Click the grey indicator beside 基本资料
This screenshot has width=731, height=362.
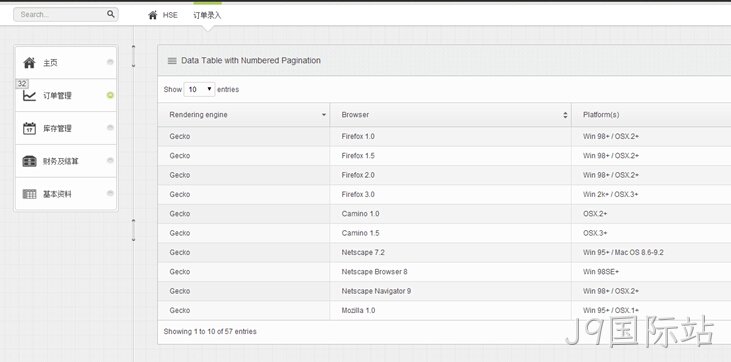pos(110,193)
